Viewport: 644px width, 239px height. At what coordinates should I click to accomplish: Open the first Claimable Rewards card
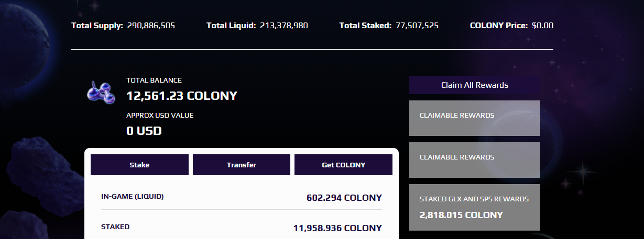(475, 118)
